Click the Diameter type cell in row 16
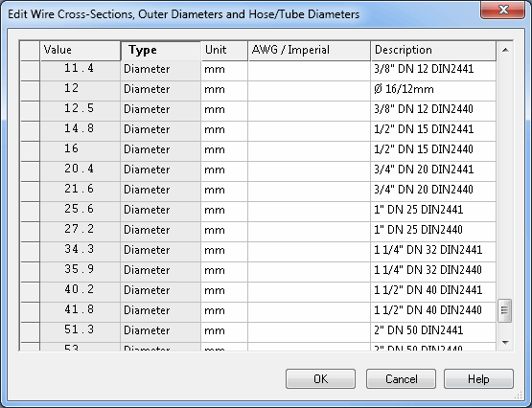This screenshot has height=408, width=532. tap(160, 150)
